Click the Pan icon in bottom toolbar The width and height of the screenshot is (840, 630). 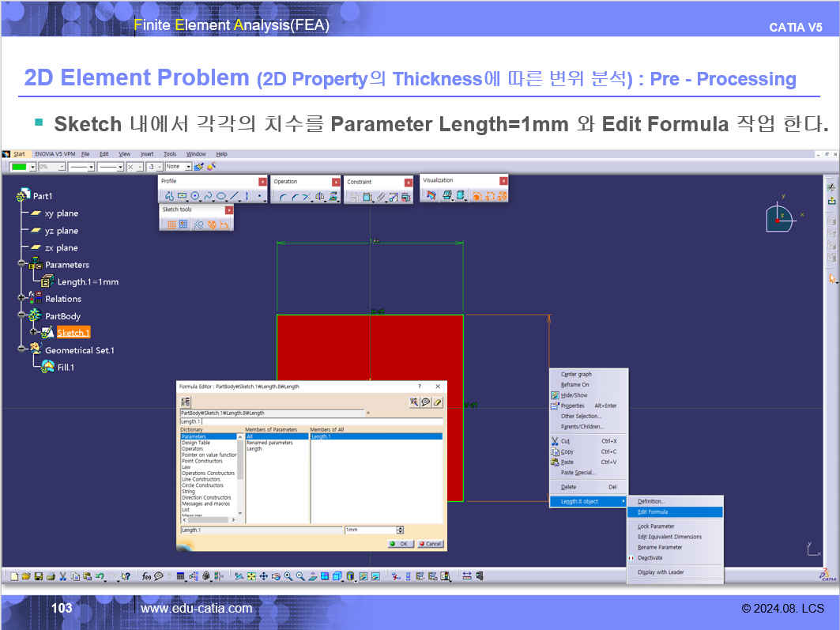coord(264,576)
